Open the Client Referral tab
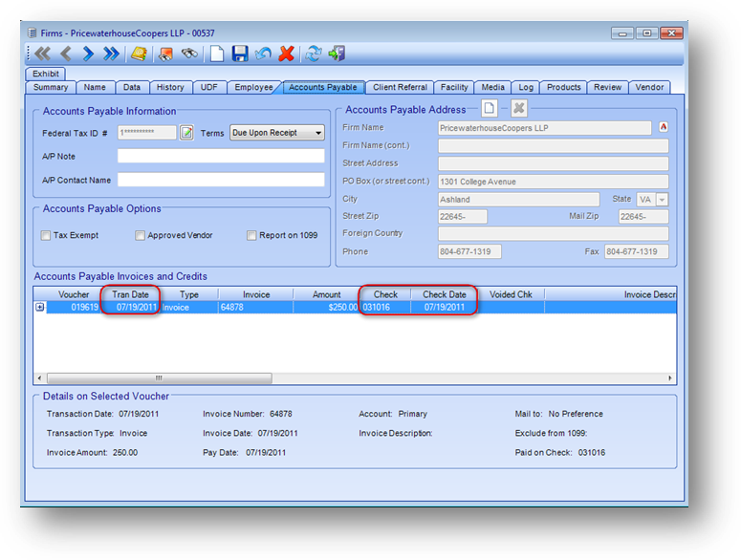This screenshot has height=560, width=741. click(x=400, y=87)
